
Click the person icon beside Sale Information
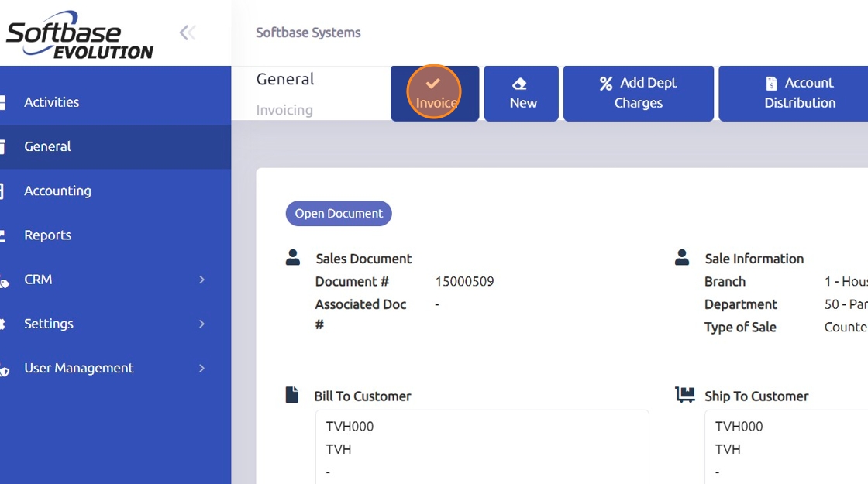coord(682,257)
